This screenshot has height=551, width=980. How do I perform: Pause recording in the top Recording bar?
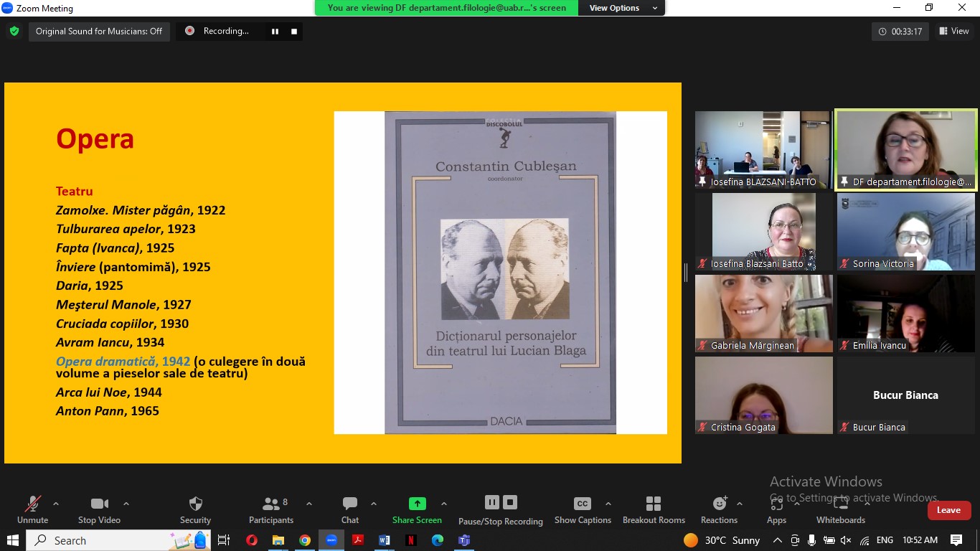[x=275, y=32]
